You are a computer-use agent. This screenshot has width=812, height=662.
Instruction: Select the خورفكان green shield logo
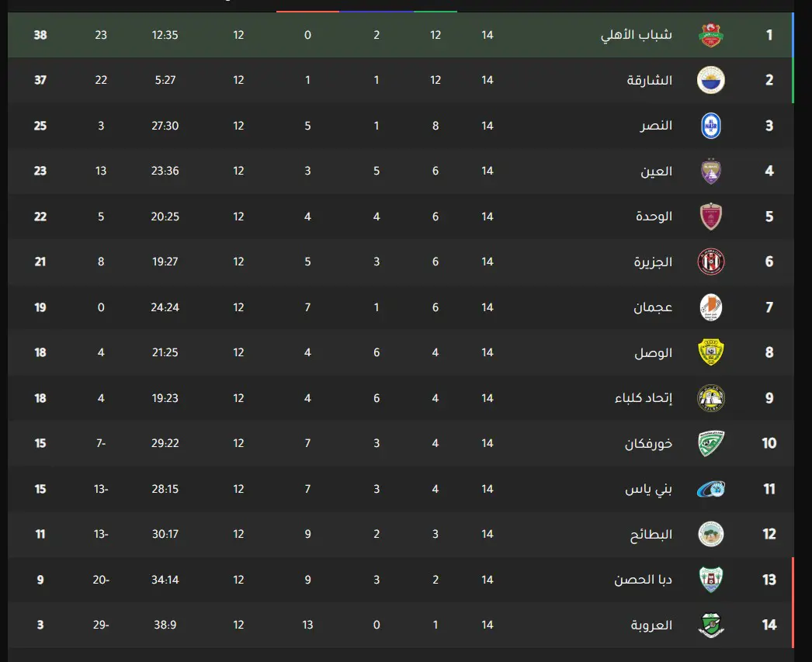pos(710,444)
